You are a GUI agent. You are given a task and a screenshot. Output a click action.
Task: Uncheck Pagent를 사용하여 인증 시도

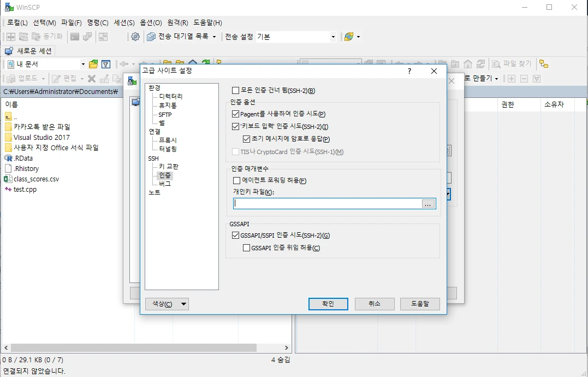tap(236, 113)
